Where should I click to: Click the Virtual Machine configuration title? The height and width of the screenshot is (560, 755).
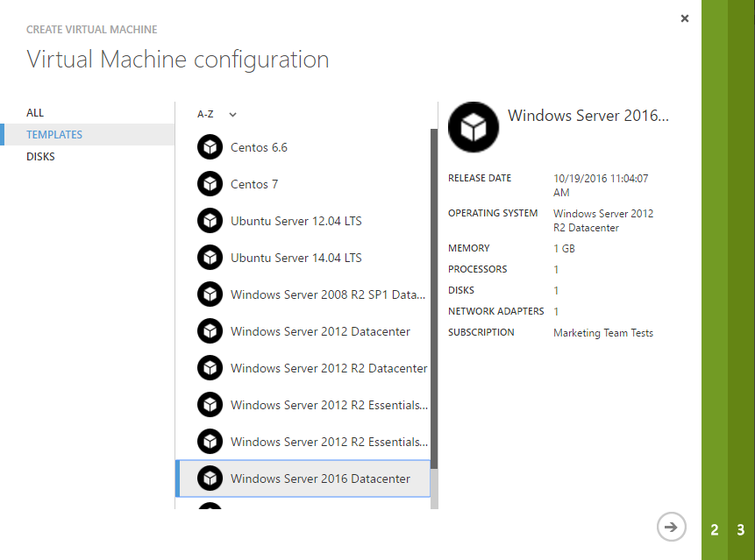(178, 60)
